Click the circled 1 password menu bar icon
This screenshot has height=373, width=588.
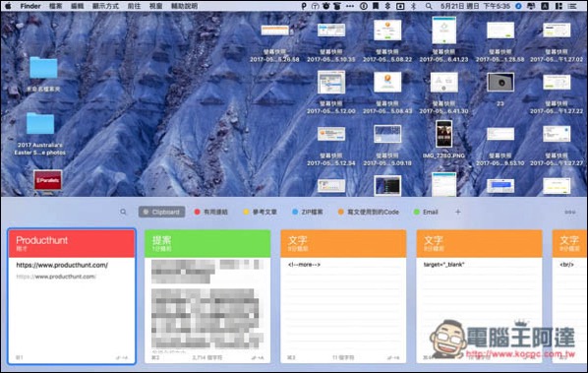364,6
